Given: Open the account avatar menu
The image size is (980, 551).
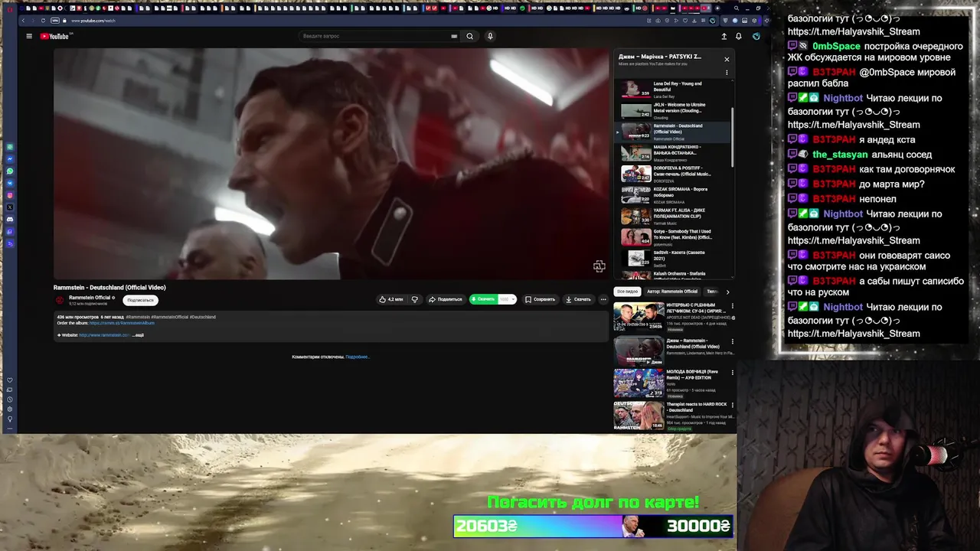Looking at the screenshot, I should click(x=756, y=36).
